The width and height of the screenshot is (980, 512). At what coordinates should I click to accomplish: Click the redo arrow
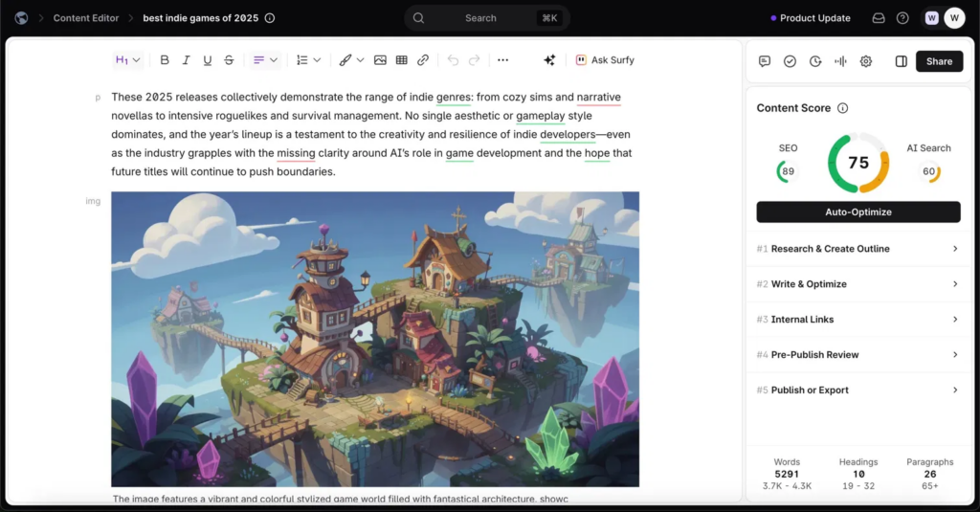[475, 60]
